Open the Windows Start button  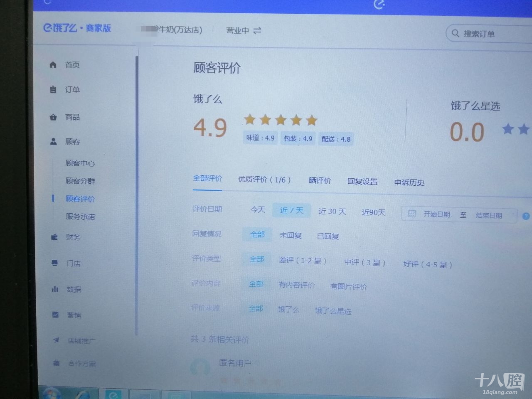(x=52, y=393)
